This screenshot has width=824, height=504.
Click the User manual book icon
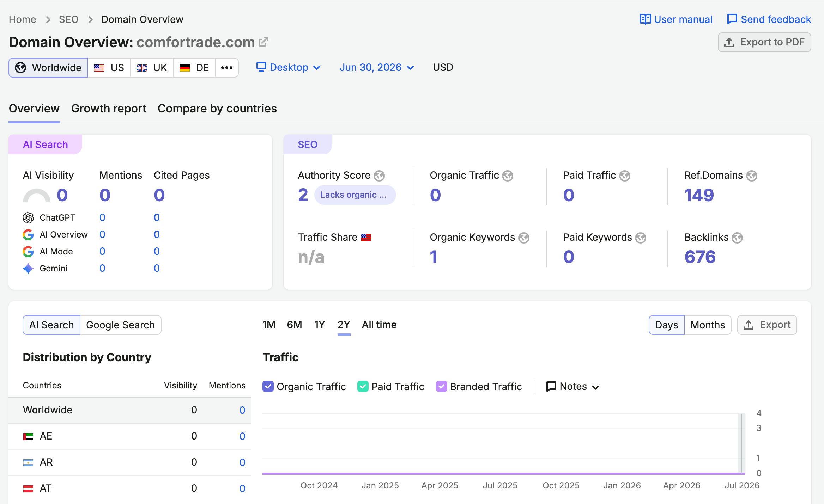click(x=645, y=19)
